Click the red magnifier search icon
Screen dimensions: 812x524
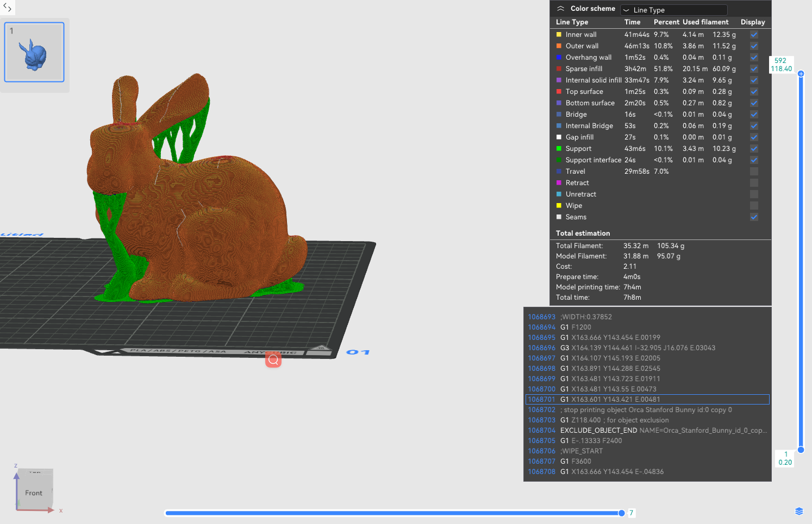[x=273, y=359]
